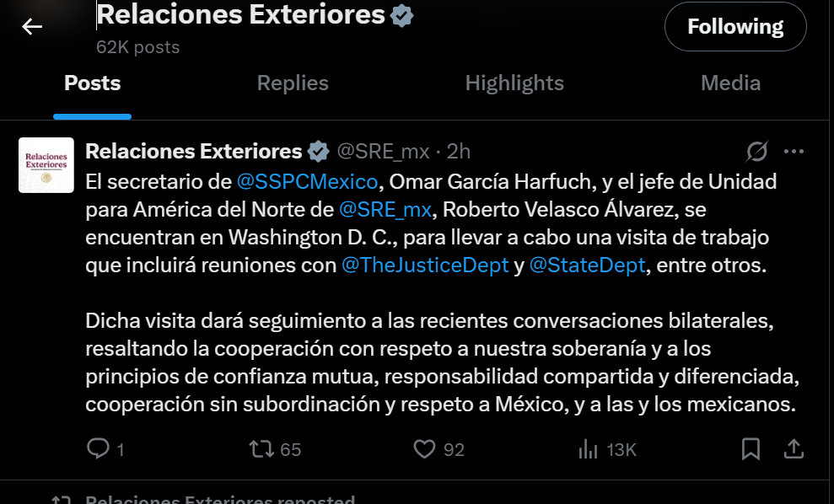Click the @TheJusticeDept mention link
The width and height of the screenshot is (834, 504).
point(425,265)
